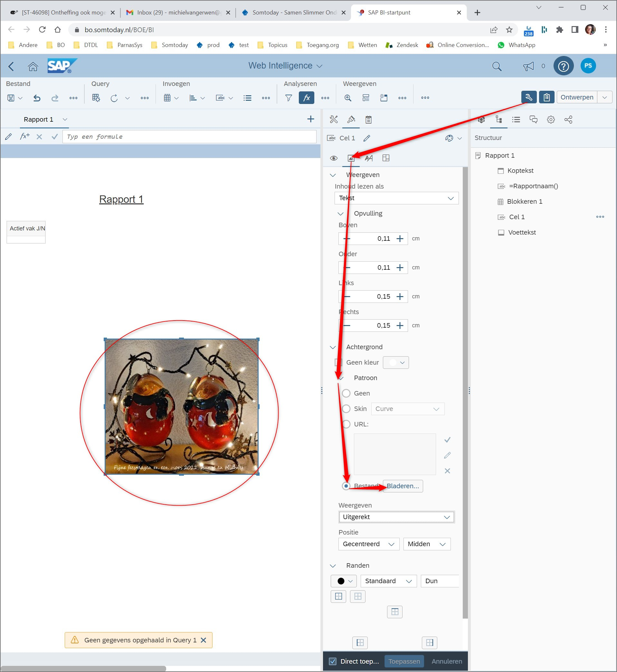Click the SAP home icon
Image resolution: width=617 pixels, height=672 pixels.
pyautogui.click(x=33, y=66)
